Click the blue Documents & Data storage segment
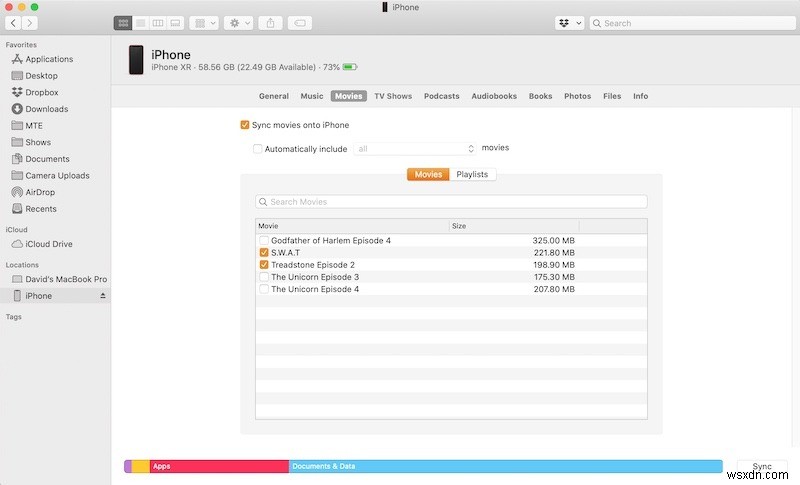The image size is (800, 485). tap(506, 466)
